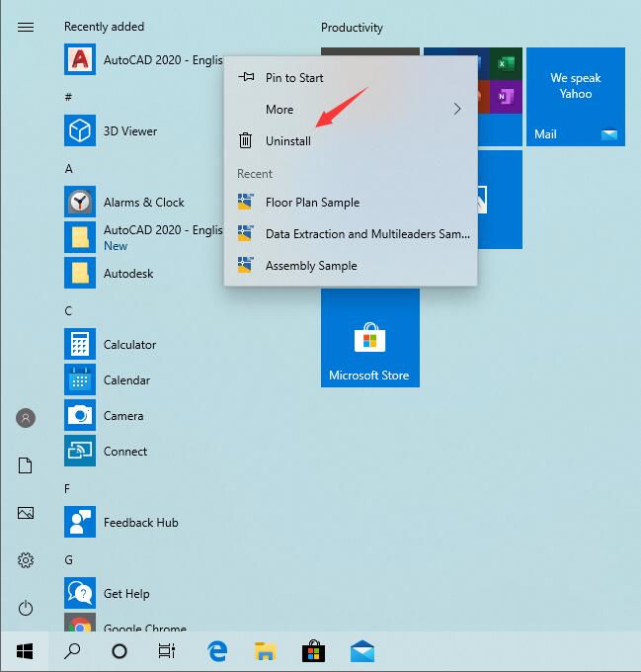Open Task View on taskbar
Viewport: 641px width, 672px height.
click(167, 651)
